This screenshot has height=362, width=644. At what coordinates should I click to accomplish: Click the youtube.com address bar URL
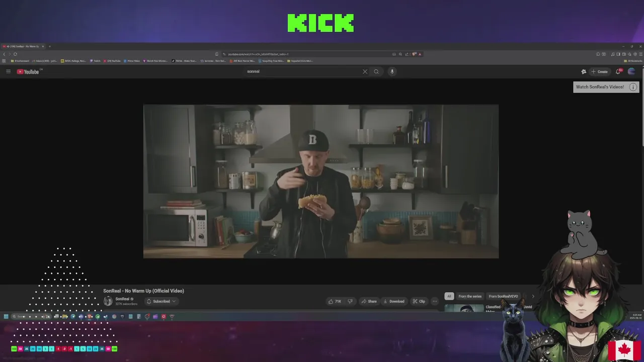pos(258,54)
